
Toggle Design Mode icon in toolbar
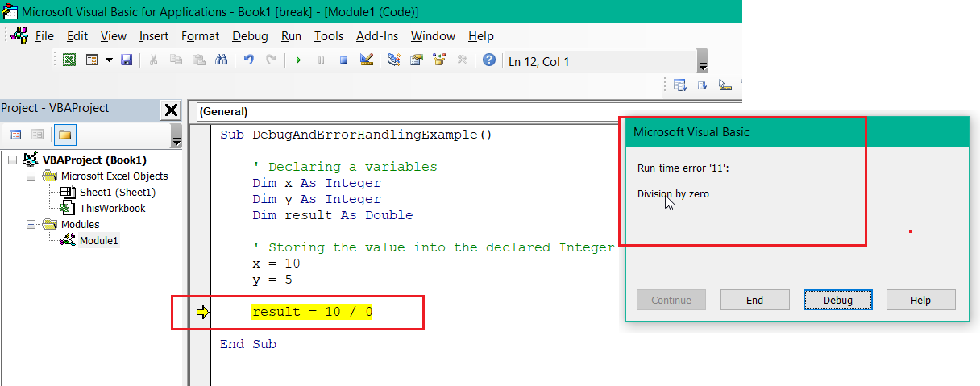(367, 60)
